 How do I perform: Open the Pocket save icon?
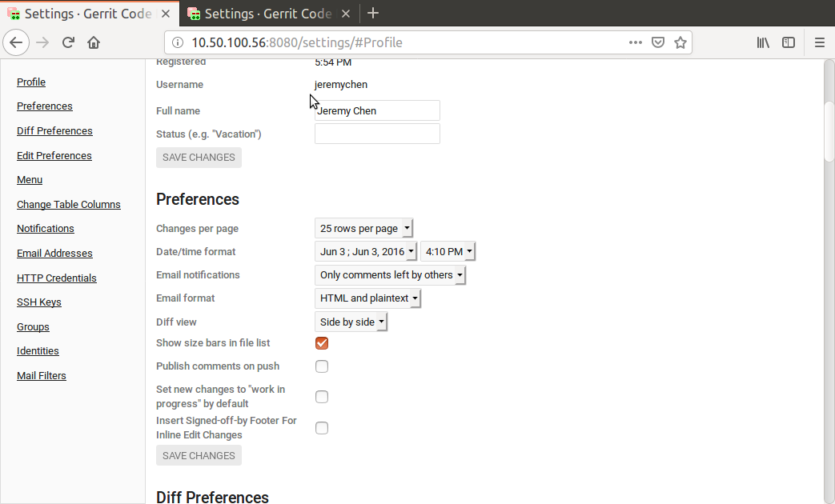click(x=658, y=42)
